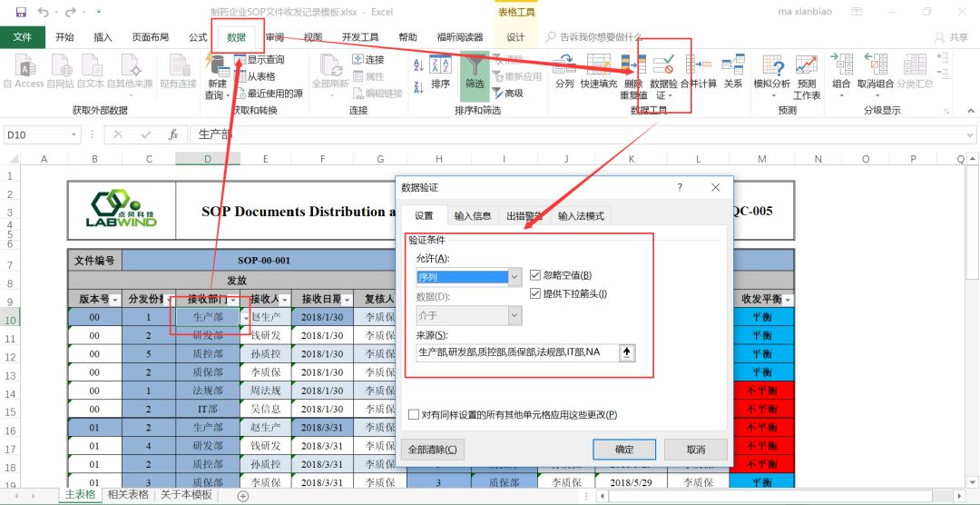Click the Source (来源) input field
Image resolution: width=980 pixels, height=505 pixels.
[x=515, y=352]
